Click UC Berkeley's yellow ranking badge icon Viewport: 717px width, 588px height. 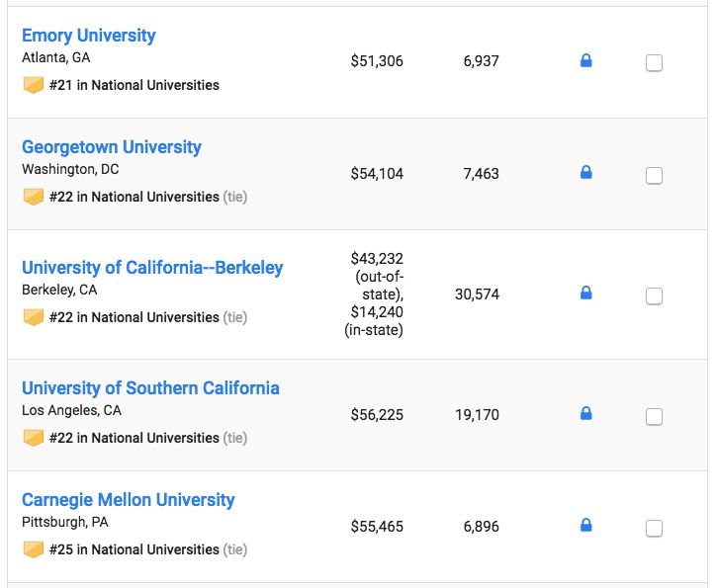(34, 317)
